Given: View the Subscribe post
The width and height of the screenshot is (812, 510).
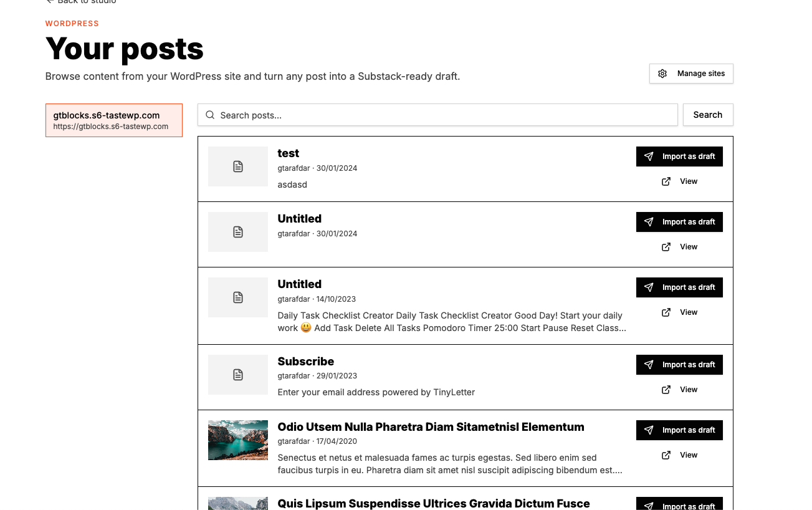Looking at the screenshot, I should click(x=679, y=390).
